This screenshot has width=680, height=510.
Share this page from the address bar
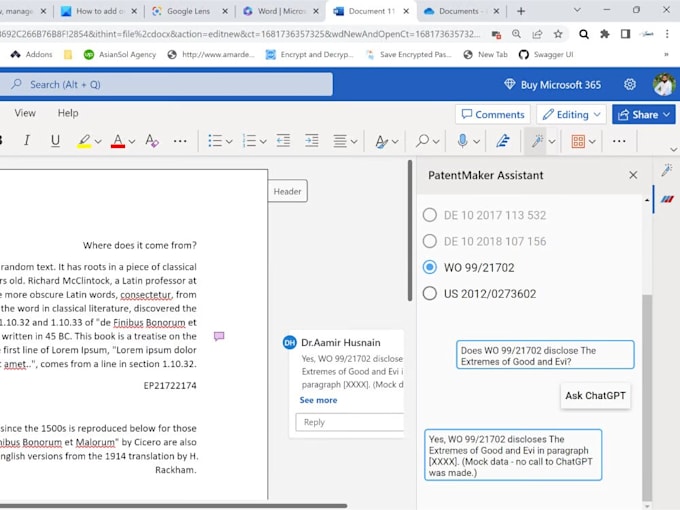tap(537, 34)
